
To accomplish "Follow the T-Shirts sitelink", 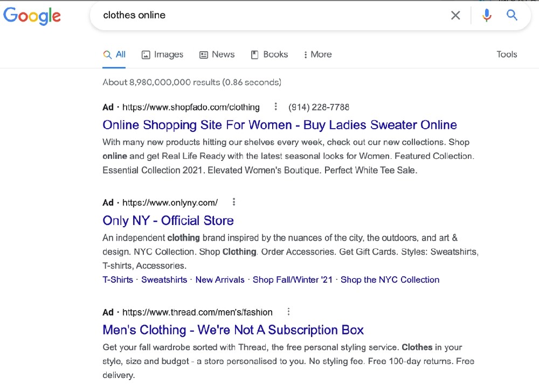I will click(118, 280).
